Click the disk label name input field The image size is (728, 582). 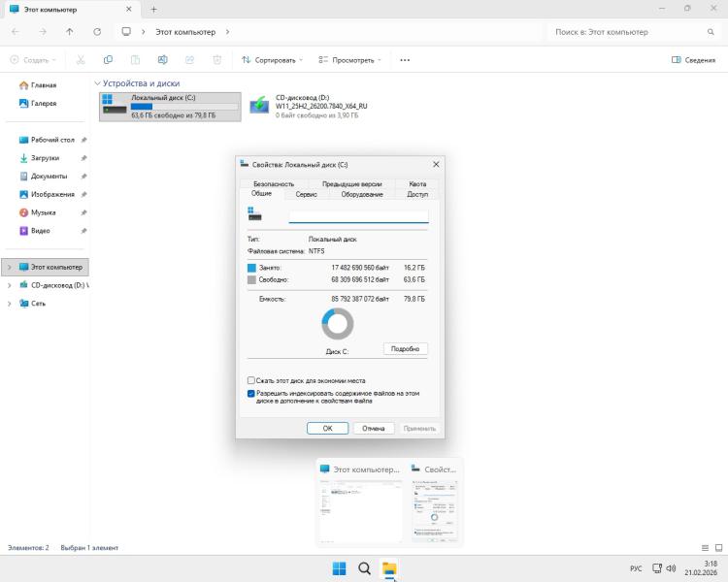coord(358,216)
